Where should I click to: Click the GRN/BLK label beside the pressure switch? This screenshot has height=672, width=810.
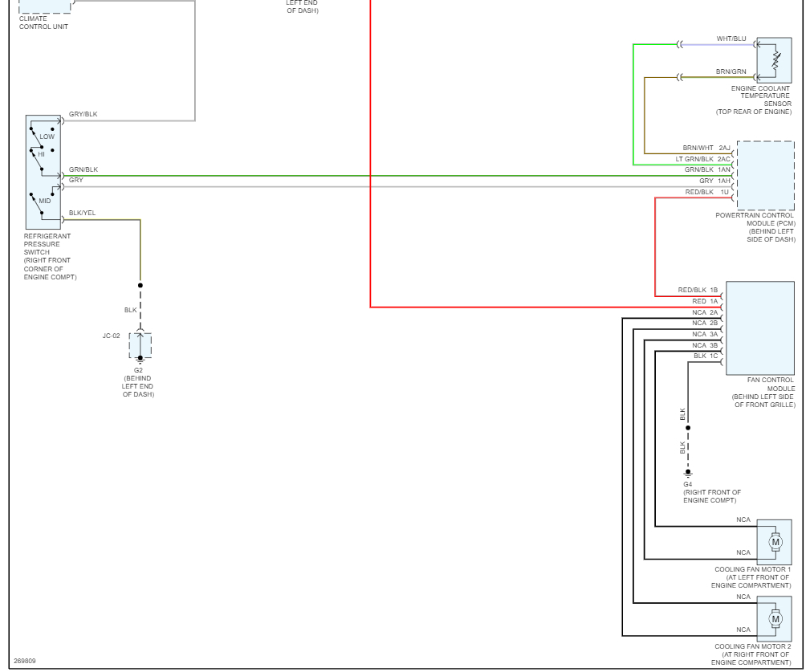83,169
